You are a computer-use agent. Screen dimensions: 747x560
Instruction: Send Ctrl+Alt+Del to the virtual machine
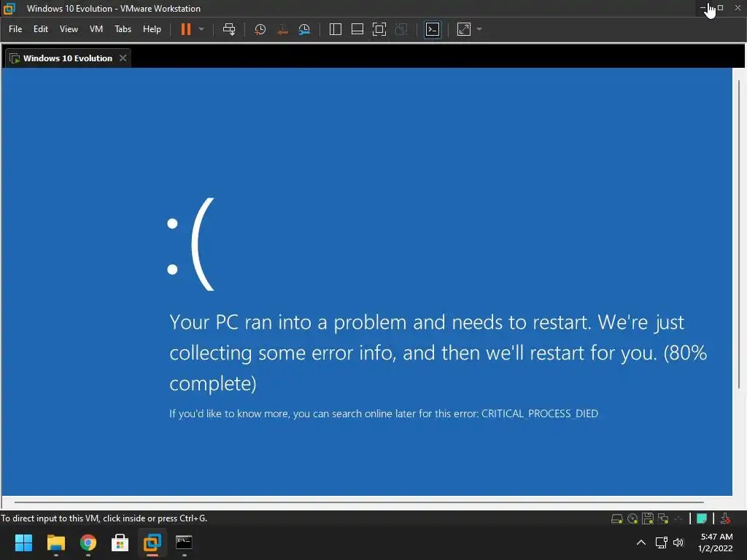(x=229, y=29)
